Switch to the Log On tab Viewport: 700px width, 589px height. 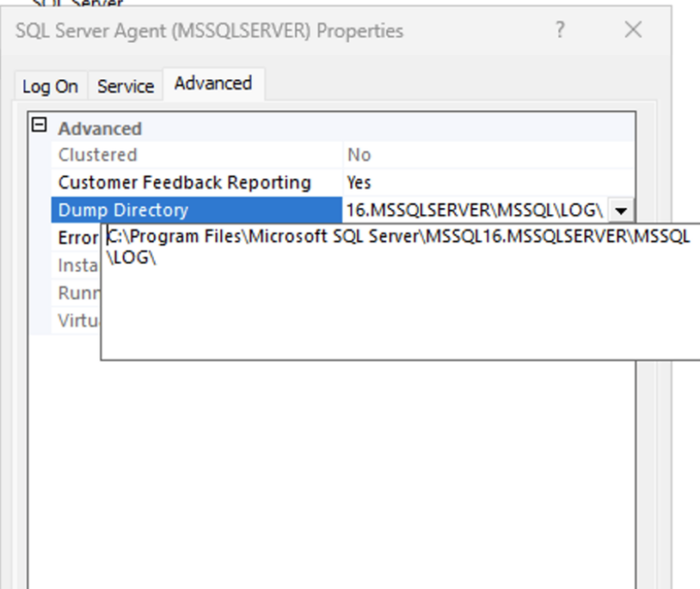[x=50, y=86]
